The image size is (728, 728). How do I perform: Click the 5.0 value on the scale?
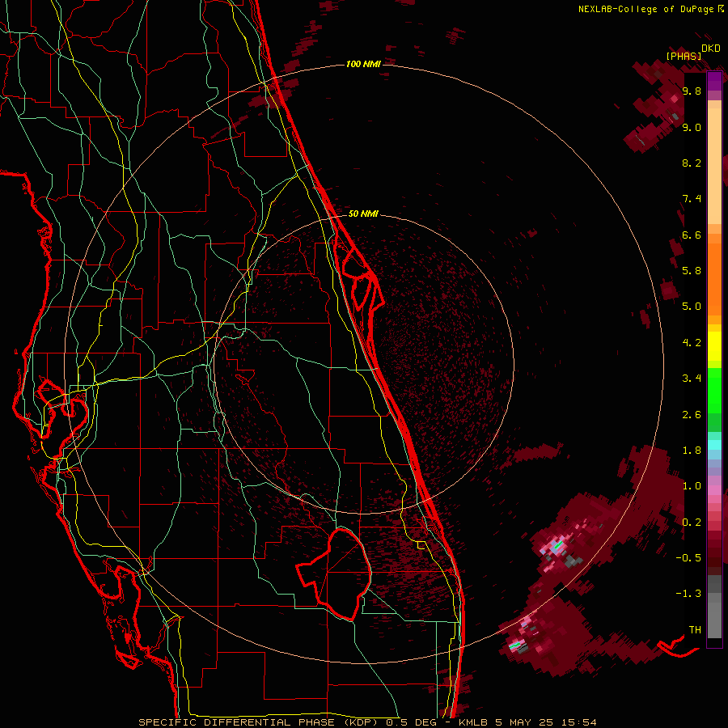pyautogui.click(x=692, y=307)
